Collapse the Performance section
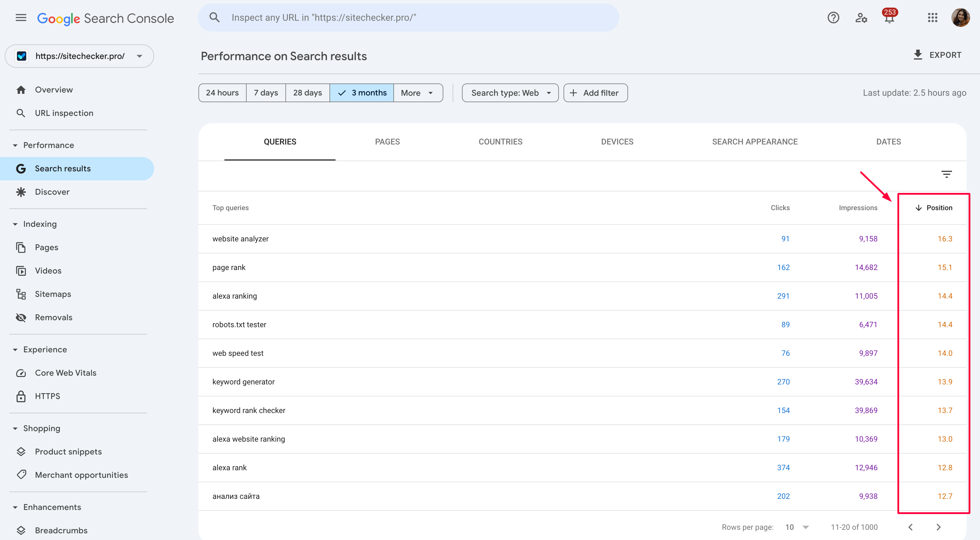 pos(15,145)
